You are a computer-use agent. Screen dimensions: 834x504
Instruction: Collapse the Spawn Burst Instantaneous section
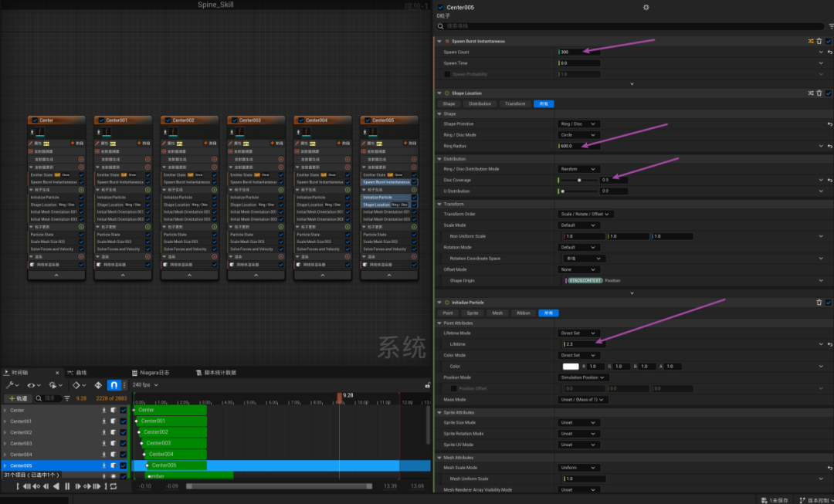pos(439,41)
